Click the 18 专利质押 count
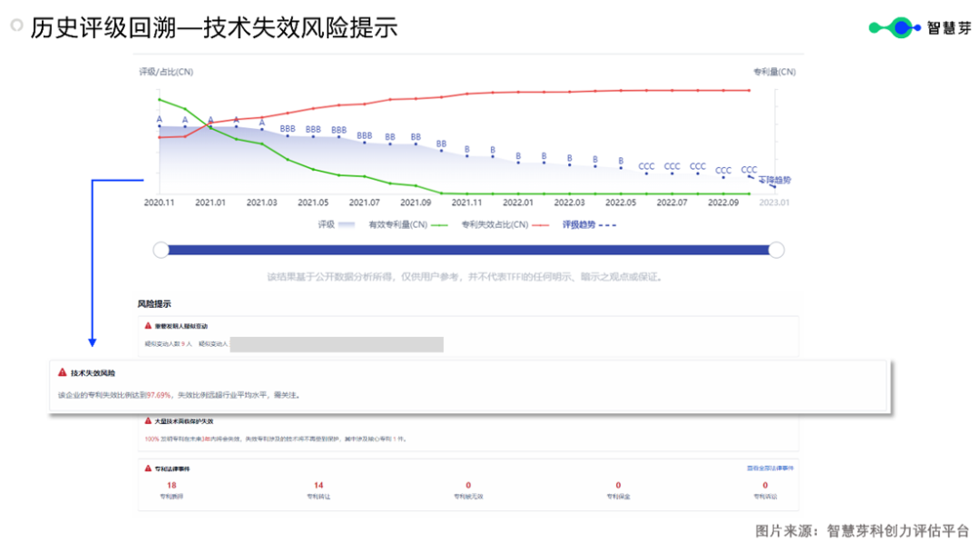 [171, 486]
